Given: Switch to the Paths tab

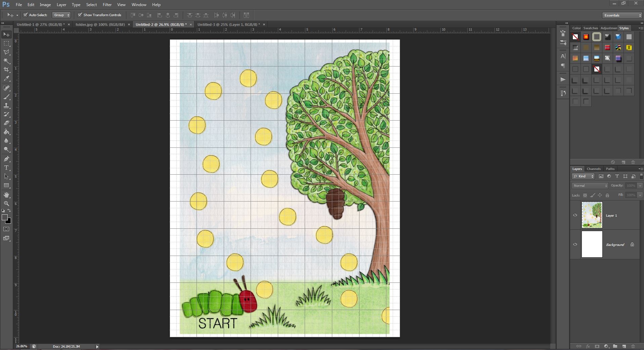Looking at the screenshot, I should pyautogui.click(x=610, y=169).
